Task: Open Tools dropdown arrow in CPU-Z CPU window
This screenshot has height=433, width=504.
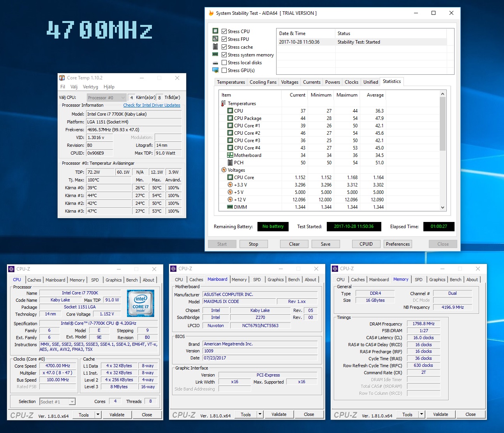Action: tap(98, 415)
